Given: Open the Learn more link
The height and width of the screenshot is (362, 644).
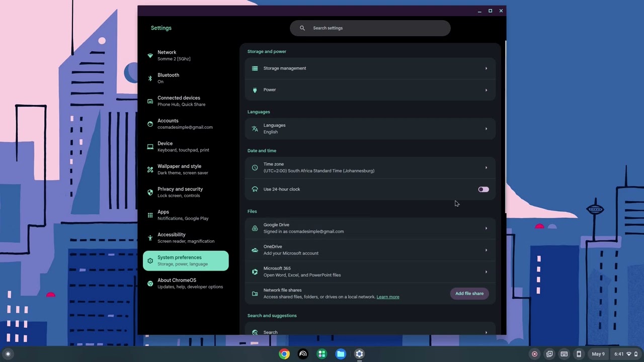Looking at the screenshot, I should click(388, 297).
